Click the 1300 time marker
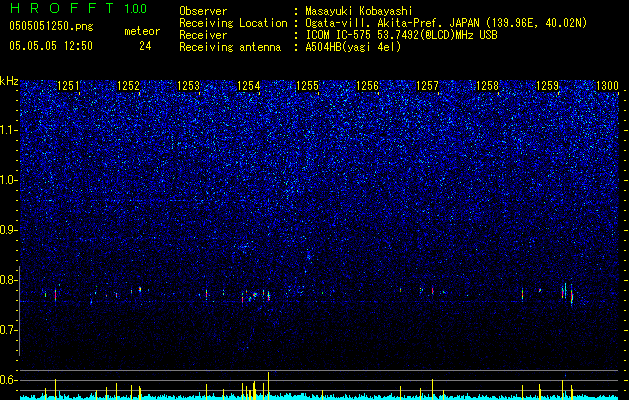This screenshot has height=400, width=629. point(607,86)
